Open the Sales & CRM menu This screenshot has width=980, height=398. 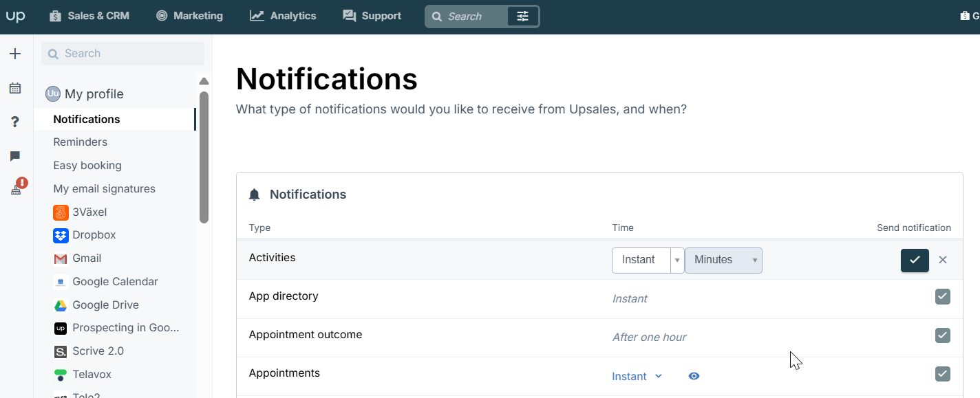point(89,16)
